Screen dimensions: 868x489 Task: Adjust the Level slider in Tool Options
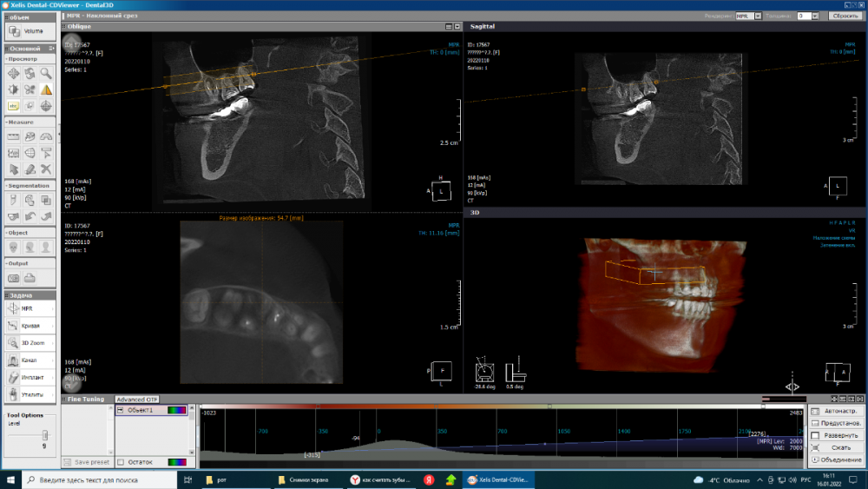(x=43, y=433)
